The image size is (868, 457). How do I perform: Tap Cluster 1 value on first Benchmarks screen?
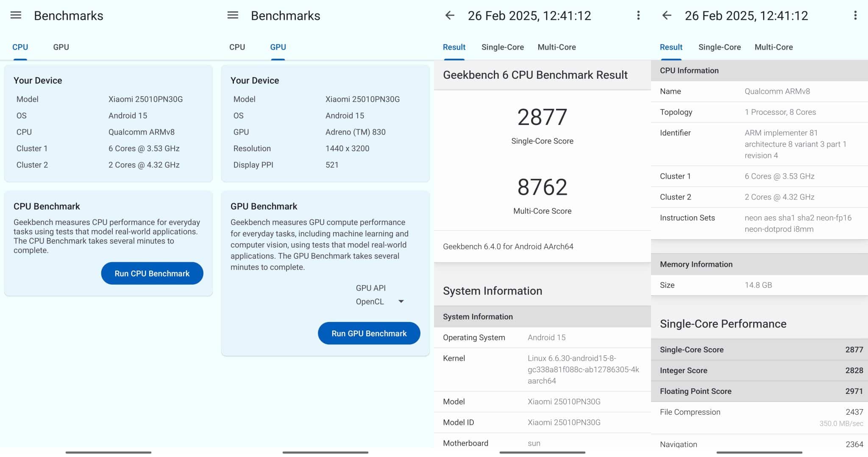click(x=144, y=149)
